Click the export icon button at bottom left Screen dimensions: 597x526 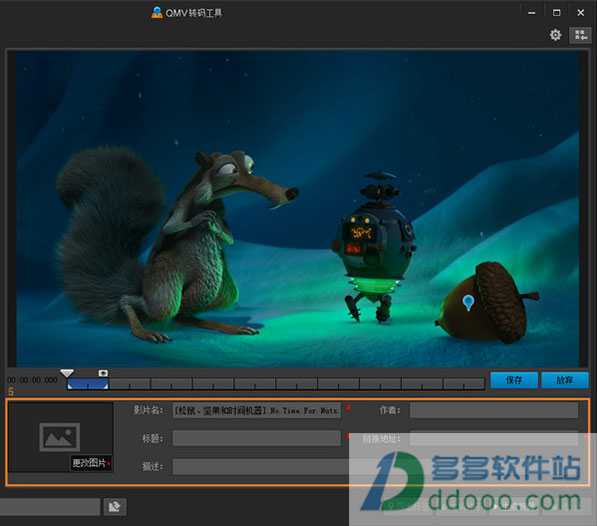pyautogui.click(x=115, y=507)
